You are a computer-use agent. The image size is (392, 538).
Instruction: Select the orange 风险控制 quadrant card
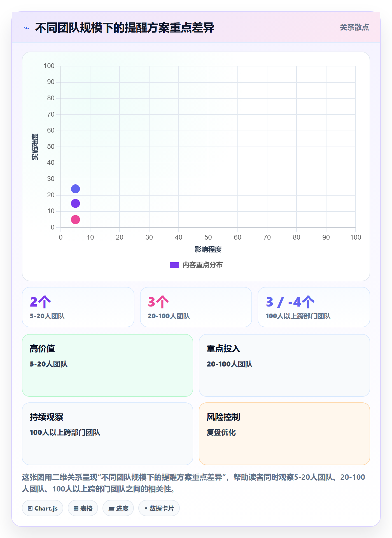284,434
